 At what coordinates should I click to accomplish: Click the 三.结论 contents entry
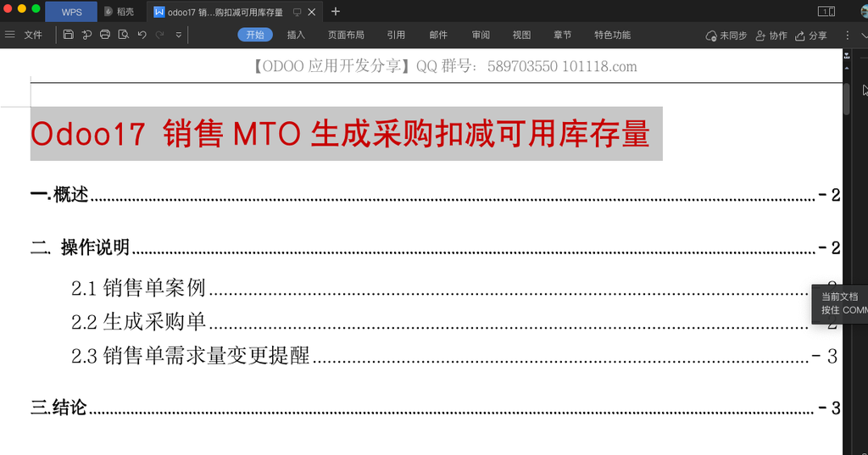435,408
